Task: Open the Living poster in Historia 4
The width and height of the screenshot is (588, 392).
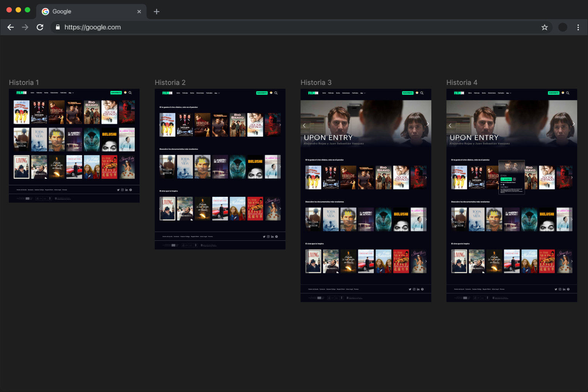Action: [459, 261]
